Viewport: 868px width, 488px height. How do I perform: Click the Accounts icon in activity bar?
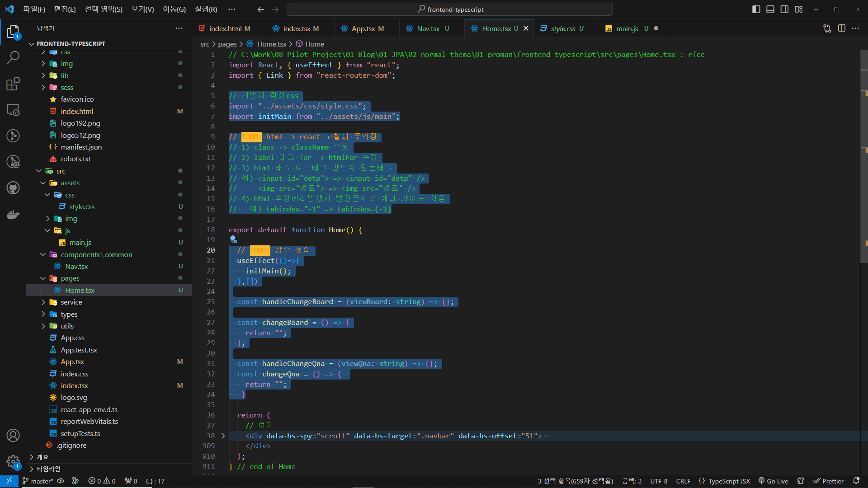point(13,435)
